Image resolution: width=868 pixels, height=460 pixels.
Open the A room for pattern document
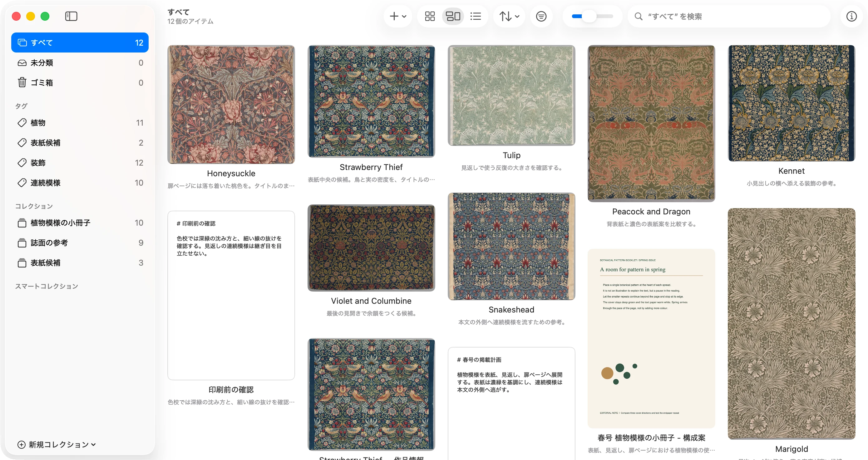pos(651,338)
